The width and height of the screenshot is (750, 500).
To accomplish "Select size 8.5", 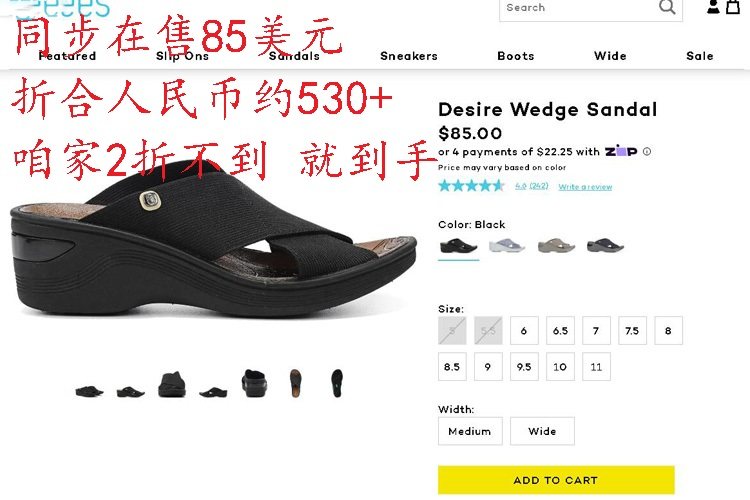I will pyautogui.click(x=452, y=367).
